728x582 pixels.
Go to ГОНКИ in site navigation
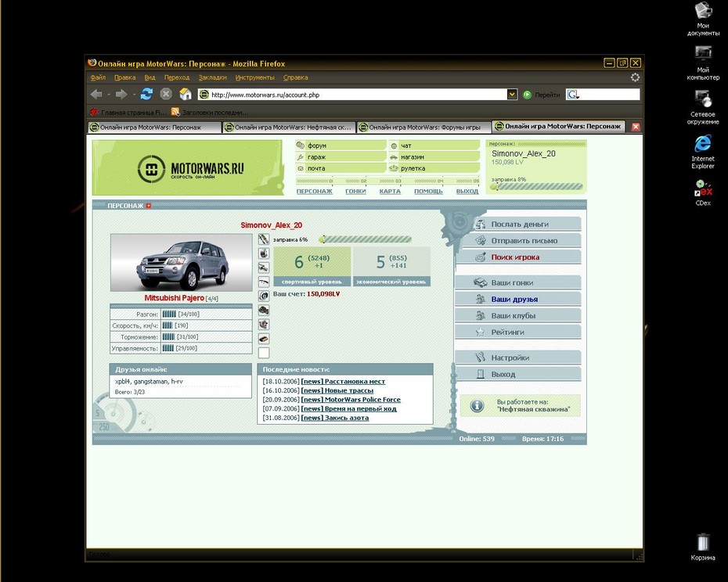click(x=355, y=191)
